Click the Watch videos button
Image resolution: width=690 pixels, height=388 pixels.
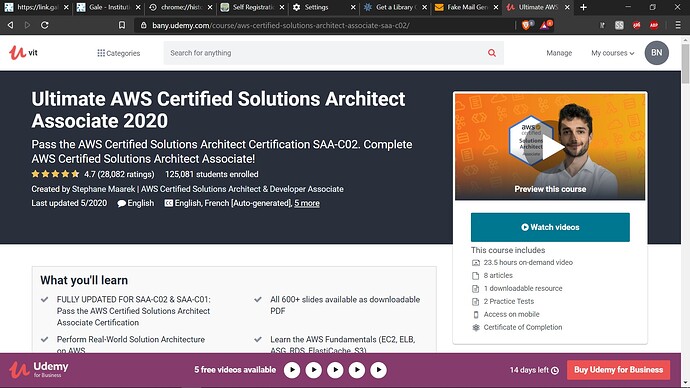tap(550, 227)
